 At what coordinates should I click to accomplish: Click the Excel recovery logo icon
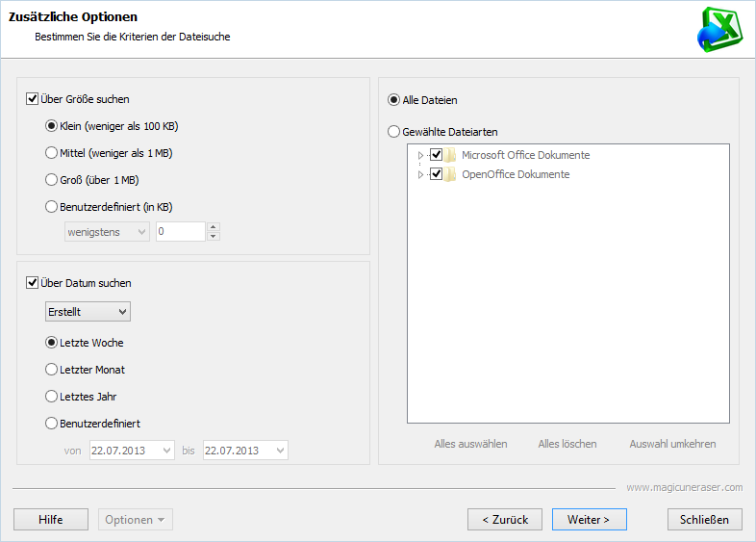[719, 30]
